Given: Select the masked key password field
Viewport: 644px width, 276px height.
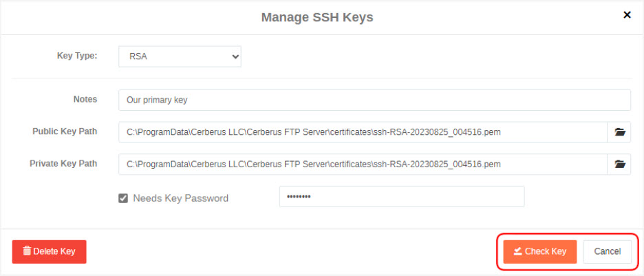Looking at the screenshot, I should [402, 196].
